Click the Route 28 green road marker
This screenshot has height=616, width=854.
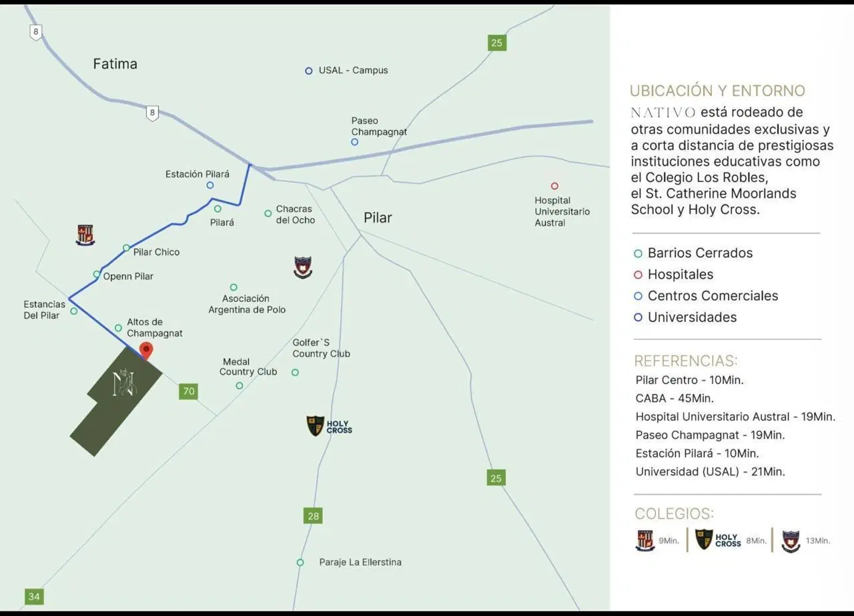[x=313, y=515]
